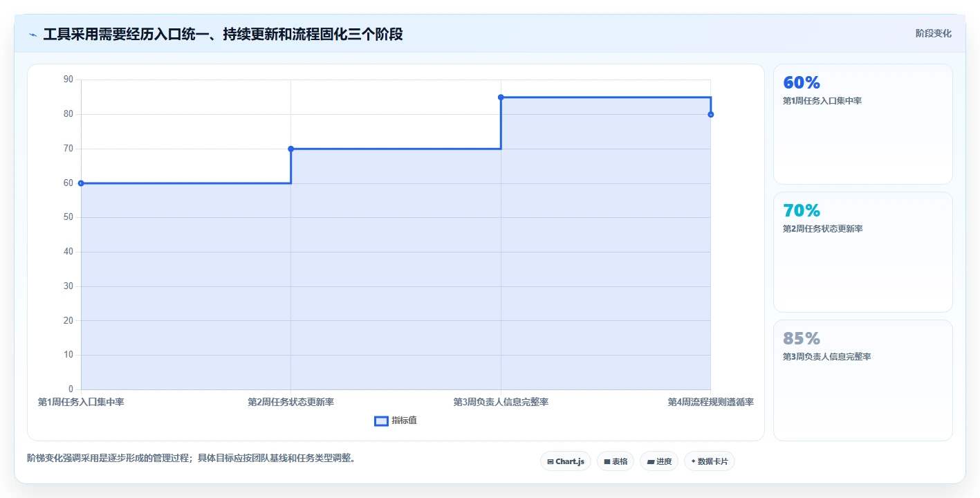The height and width of the screenshot is (498, 980).
Task: Click x-axis label 第2周任务状态更新率
Action: tap(290, 402)
